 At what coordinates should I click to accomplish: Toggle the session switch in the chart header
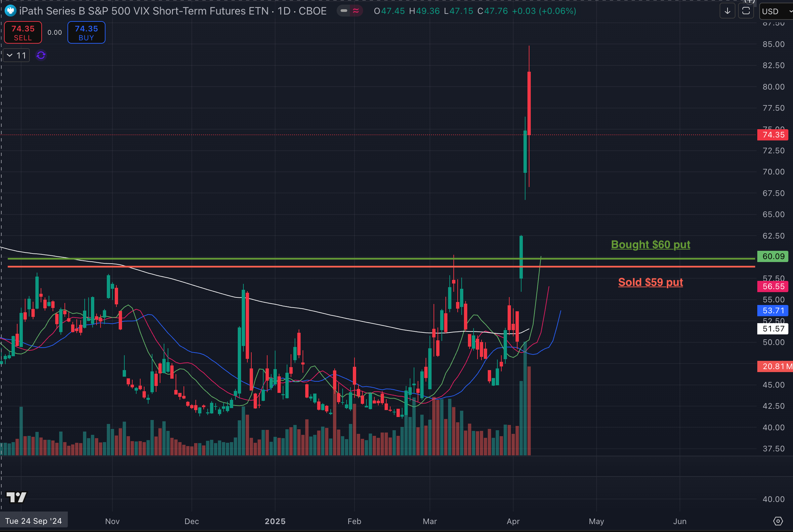click(344, 11)
